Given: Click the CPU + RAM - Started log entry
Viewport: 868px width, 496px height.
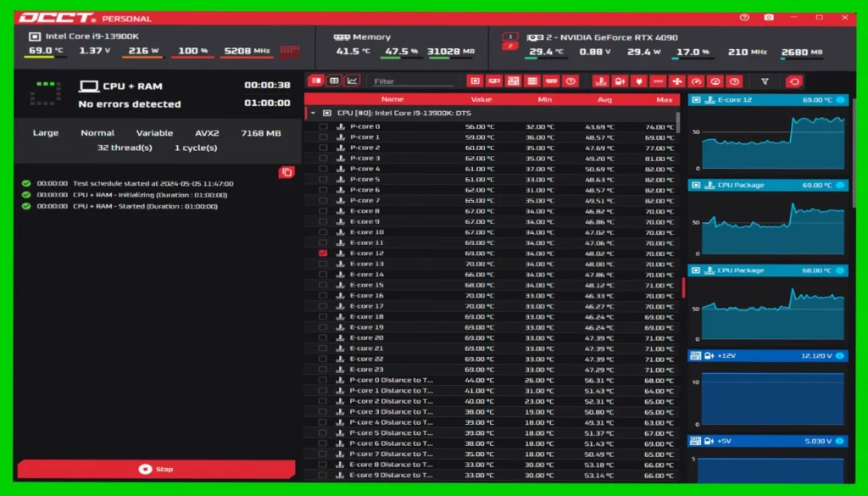Looking at the screenshot, I should click(145, 207).
